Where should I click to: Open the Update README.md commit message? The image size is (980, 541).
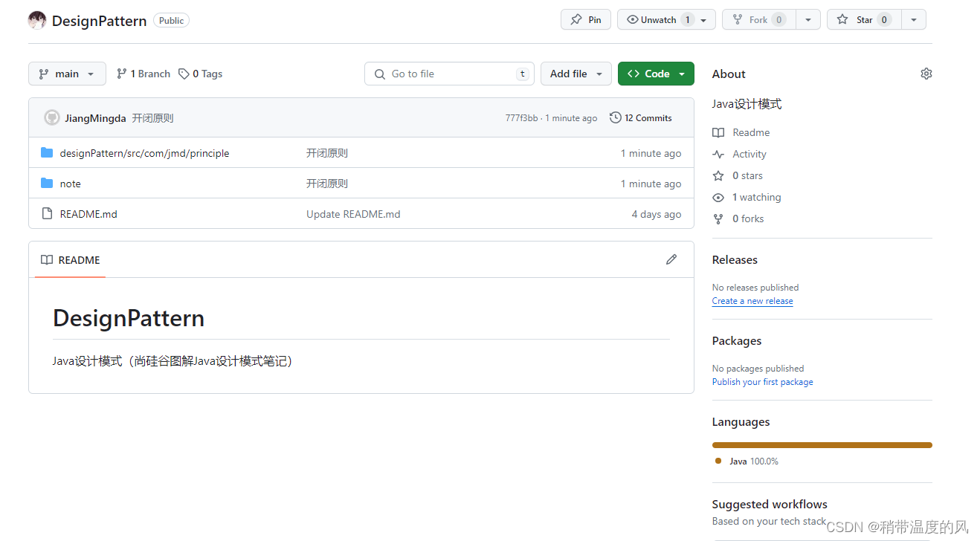tap(353, 214)
